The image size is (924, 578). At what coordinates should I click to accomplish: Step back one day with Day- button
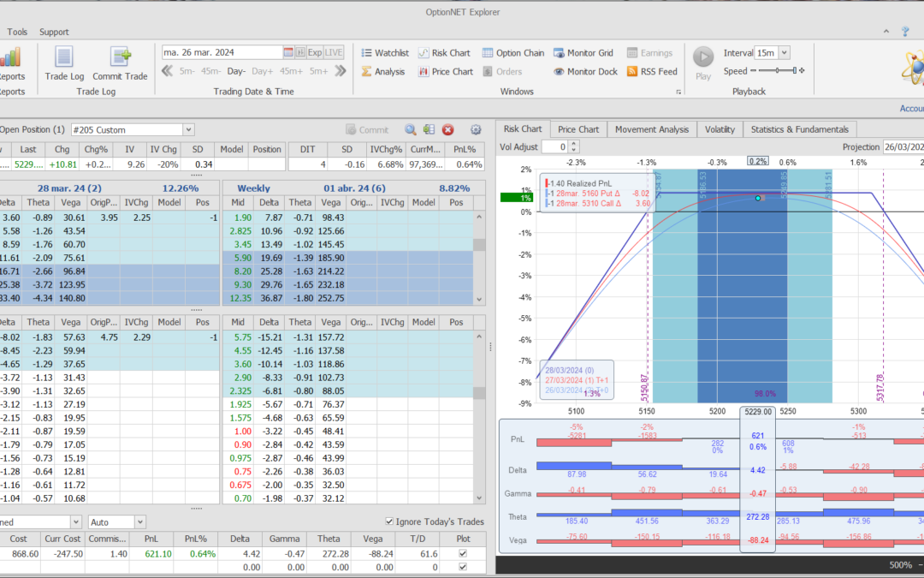(236, 71)
